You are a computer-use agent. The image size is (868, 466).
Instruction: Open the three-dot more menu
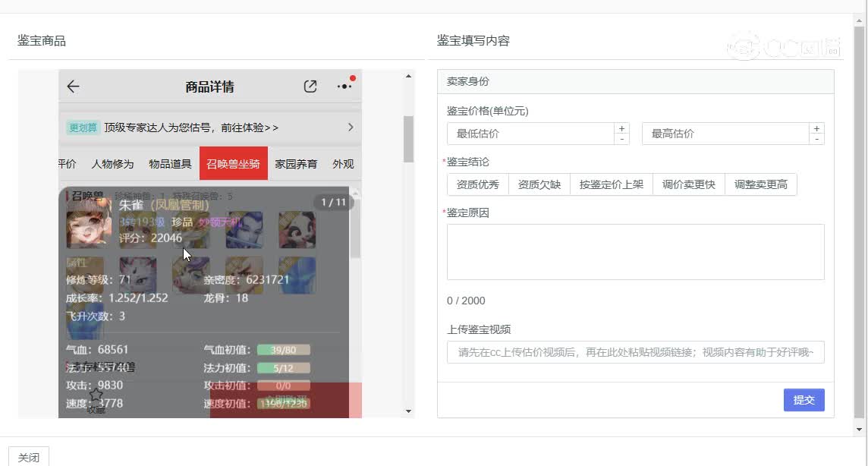tap(344, 87)
